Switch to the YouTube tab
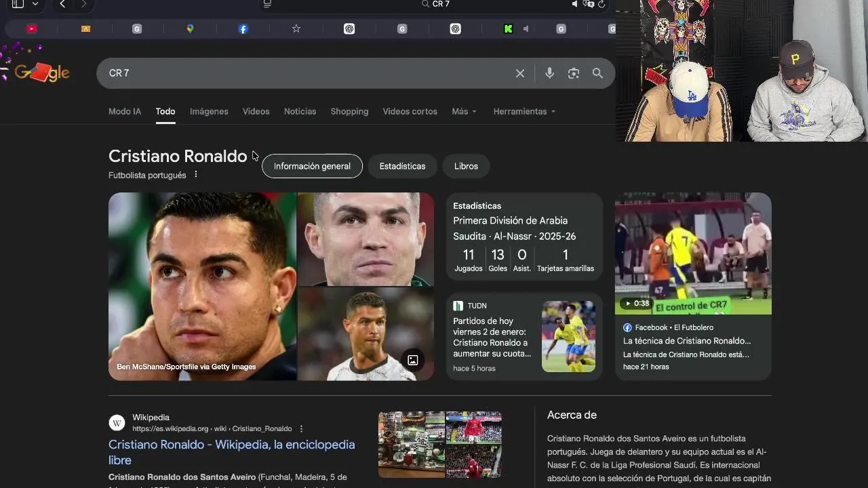This screenshot has width=868, height=488. (x=32, y=28)
